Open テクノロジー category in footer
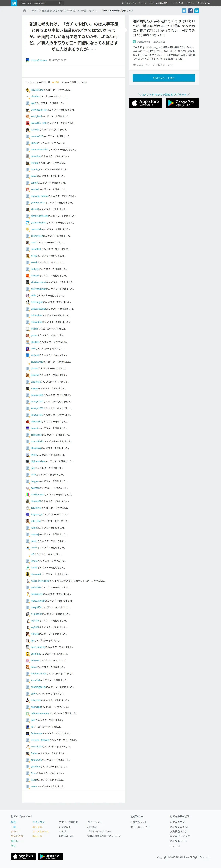The width and height of the screenshot is (221, 868). (x=40, y=822)
